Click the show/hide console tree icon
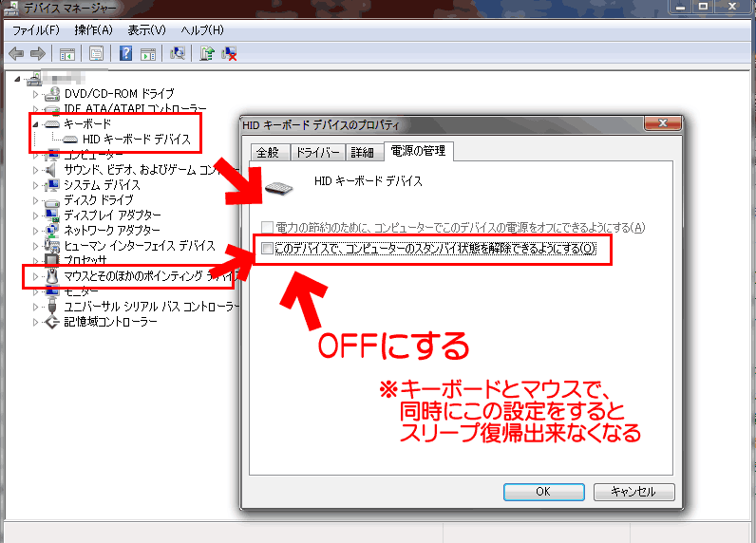 [x=67, y=54]
